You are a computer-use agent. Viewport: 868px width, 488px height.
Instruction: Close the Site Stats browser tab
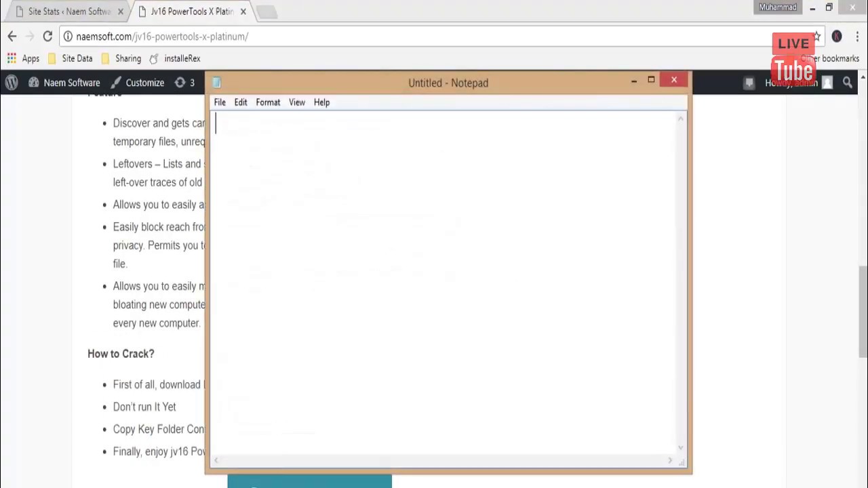(x=121, y=12)
